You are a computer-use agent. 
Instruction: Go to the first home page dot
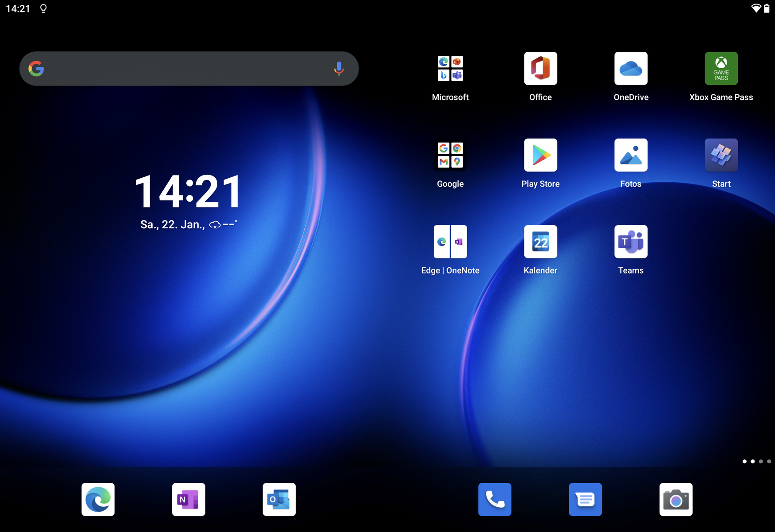point(744,462)
